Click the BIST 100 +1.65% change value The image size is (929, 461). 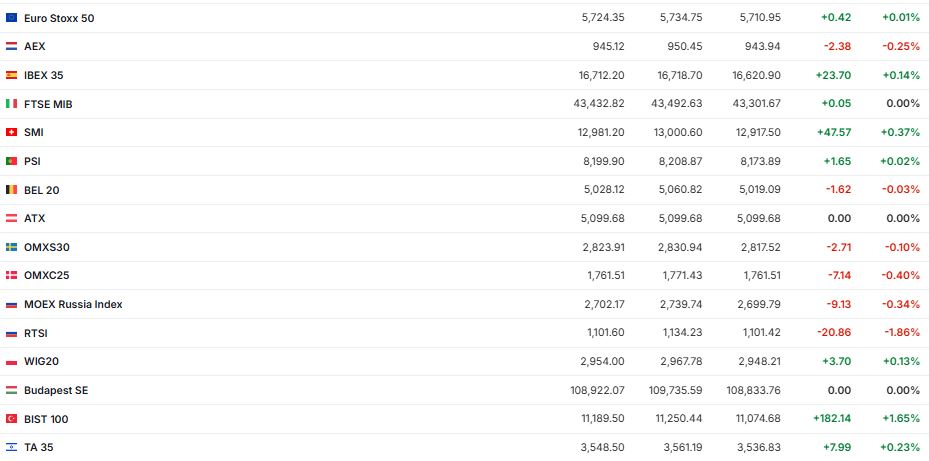900,419
